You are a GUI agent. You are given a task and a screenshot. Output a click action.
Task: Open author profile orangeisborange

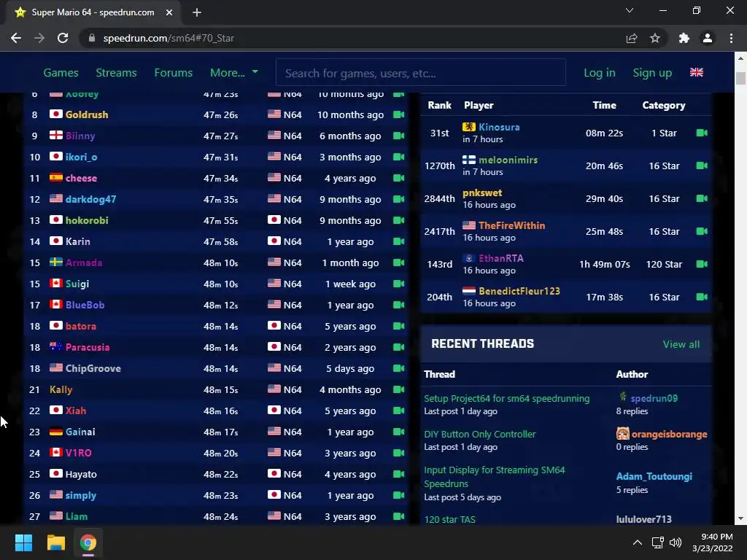670,435
